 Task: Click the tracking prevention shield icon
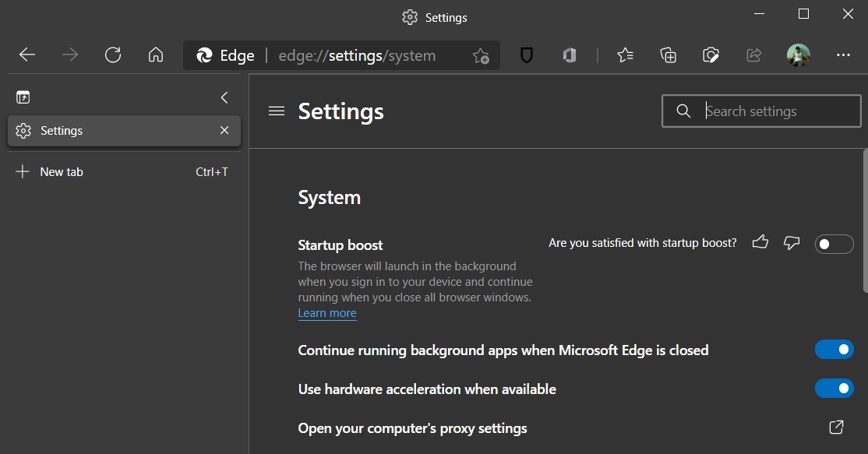[x=527, y=55]
